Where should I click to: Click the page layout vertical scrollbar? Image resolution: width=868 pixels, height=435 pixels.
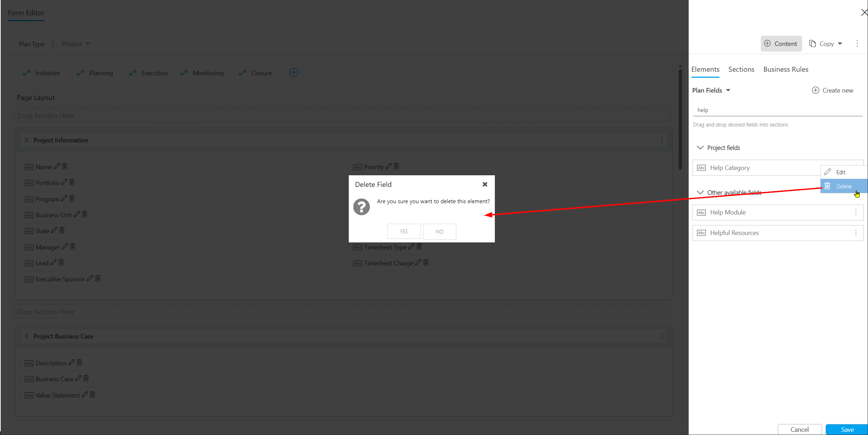(680, 119)
